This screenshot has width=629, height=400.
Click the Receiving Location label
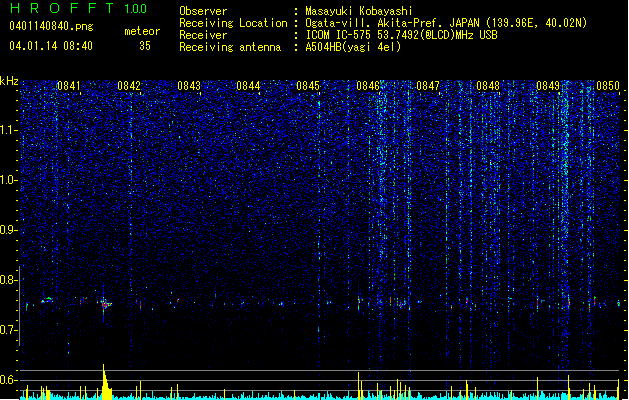click(x=233, y=23)
